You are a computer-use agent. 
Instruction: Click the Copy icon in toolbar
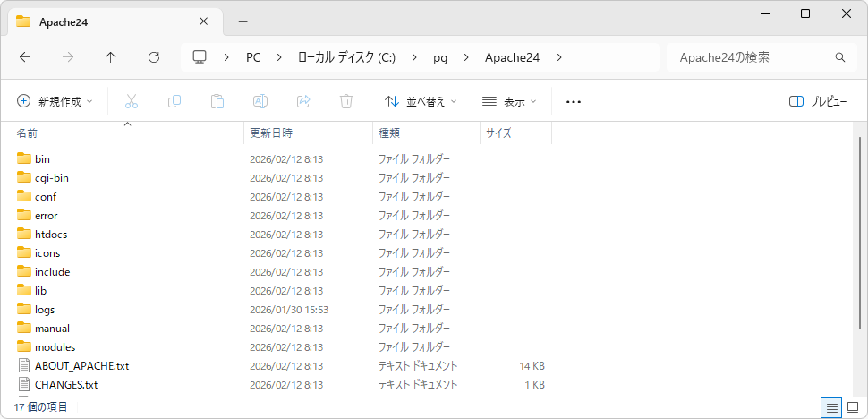[174, 101]
